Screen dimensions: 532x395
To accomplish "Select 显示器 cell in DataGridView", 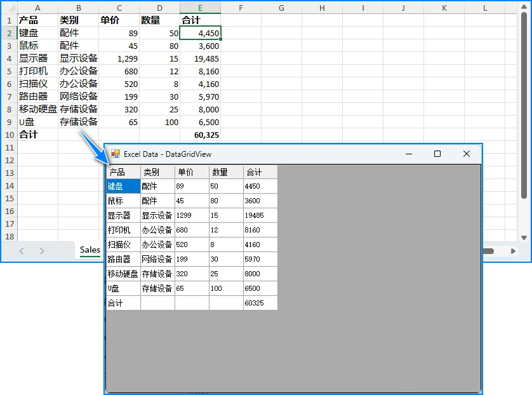I will tap(124, 215).
